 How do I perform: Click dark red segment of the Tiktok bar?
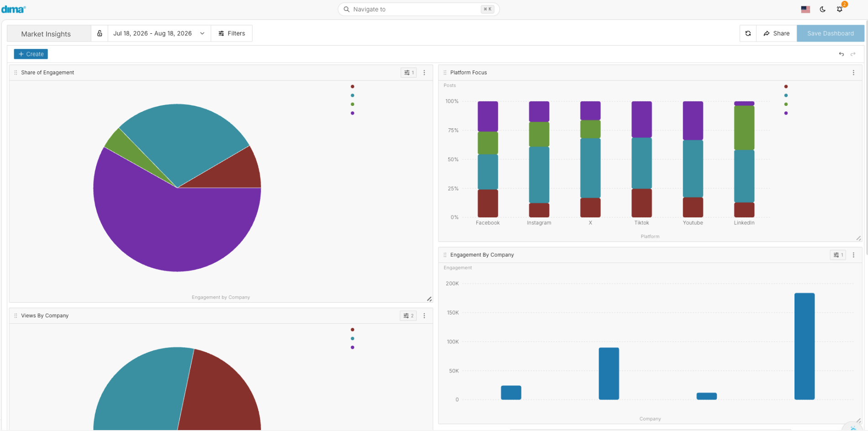(642, 203)
